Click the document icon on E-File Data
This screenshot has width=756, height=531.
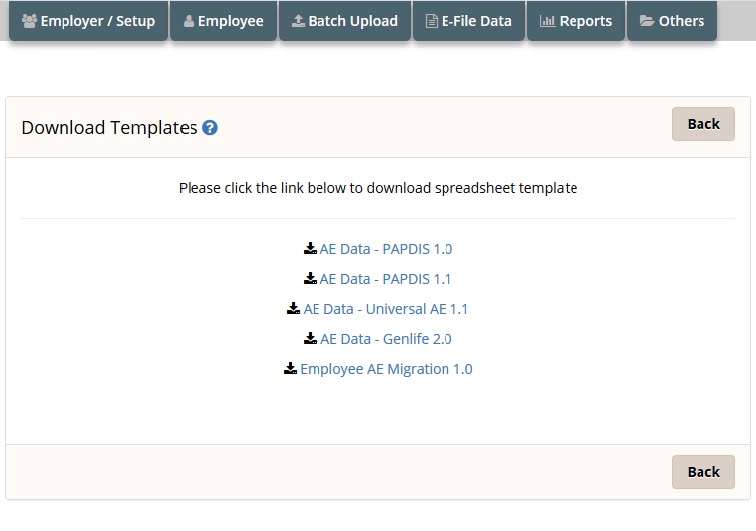(x=432, y=21)
